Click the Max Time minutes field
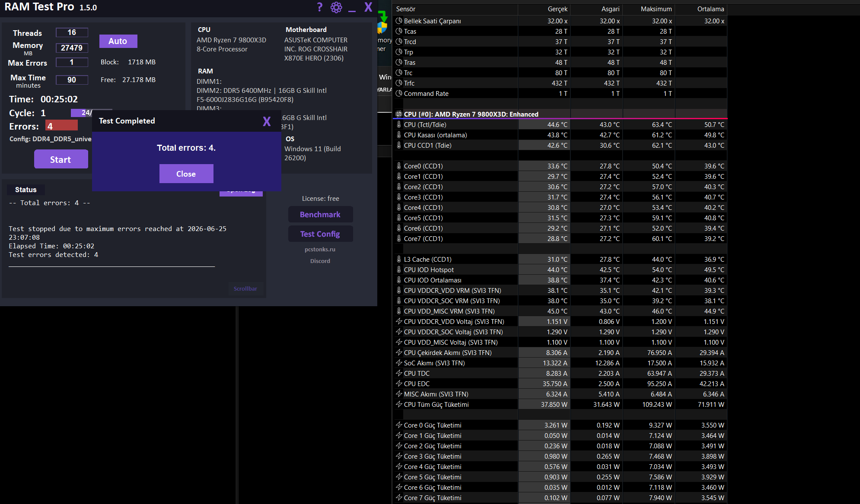 pos(72,80)
